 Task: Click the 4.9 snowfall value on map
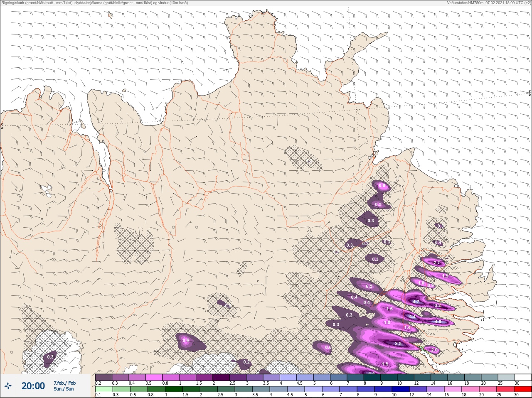tap(438, 322)
